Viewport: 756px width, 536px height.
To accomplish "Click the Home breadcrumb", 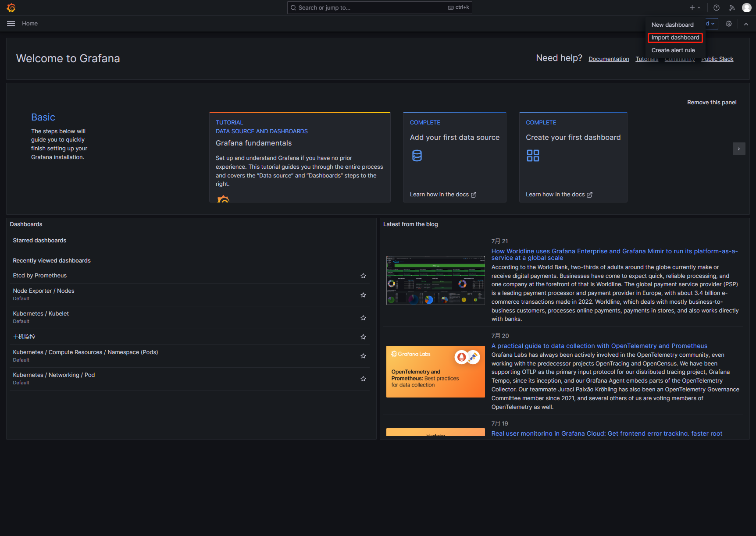I will (30, 24).
